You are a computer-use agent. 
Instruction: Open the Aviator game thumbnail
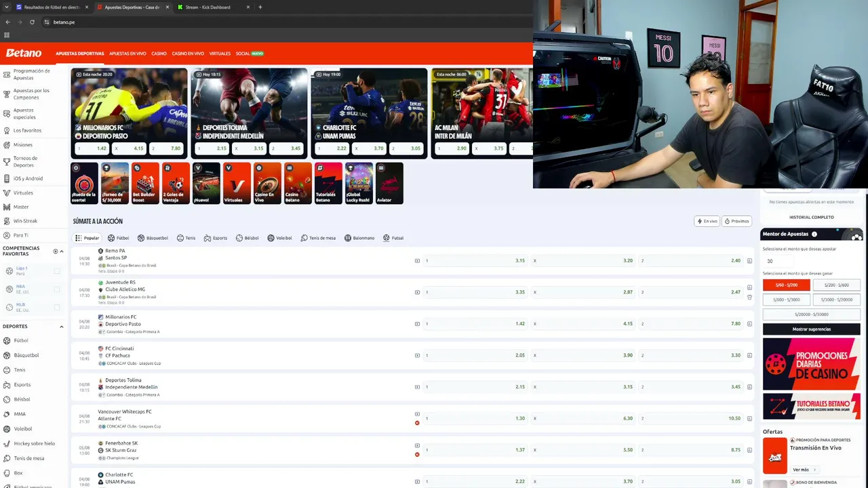point(389,183)
